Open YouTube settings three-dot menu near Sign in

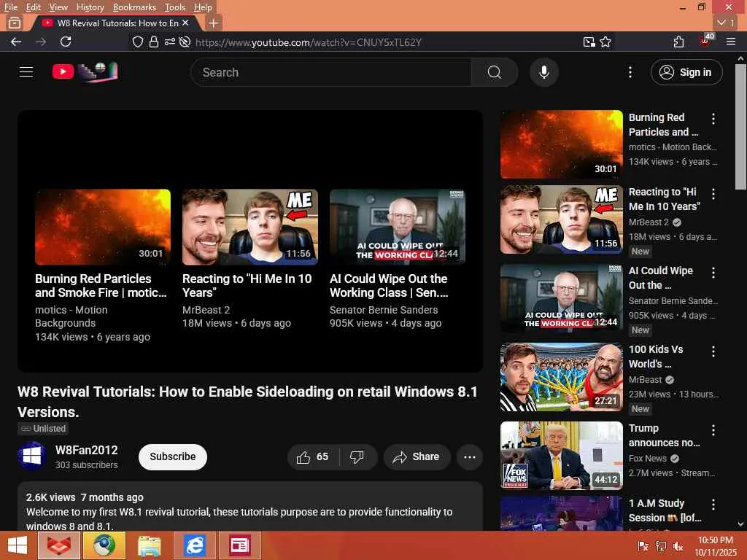(630, 72)
